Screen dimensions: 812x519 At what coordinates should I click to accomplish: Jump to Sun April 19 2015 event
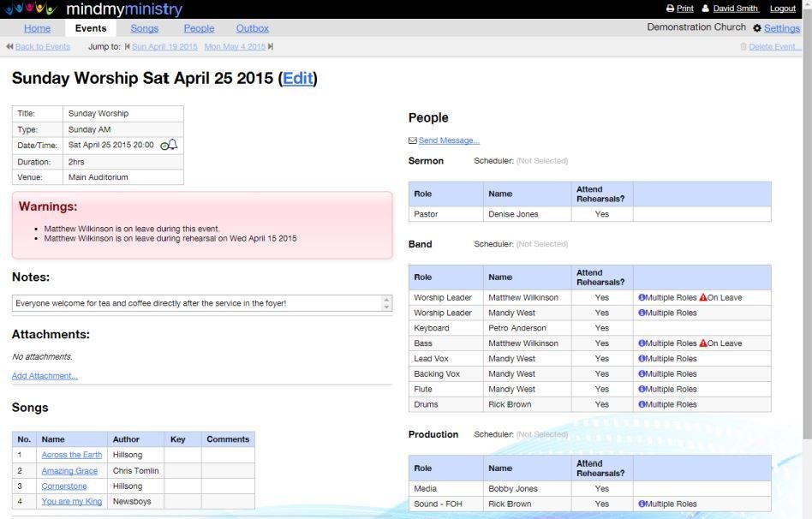point(164,46)
